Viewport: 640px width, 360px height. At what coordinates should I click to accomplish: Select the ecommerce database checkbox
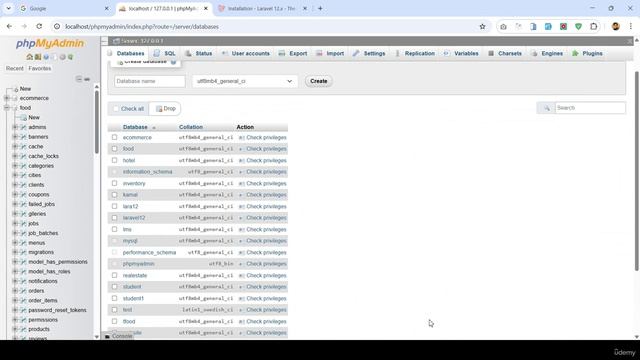click(114, 138)
